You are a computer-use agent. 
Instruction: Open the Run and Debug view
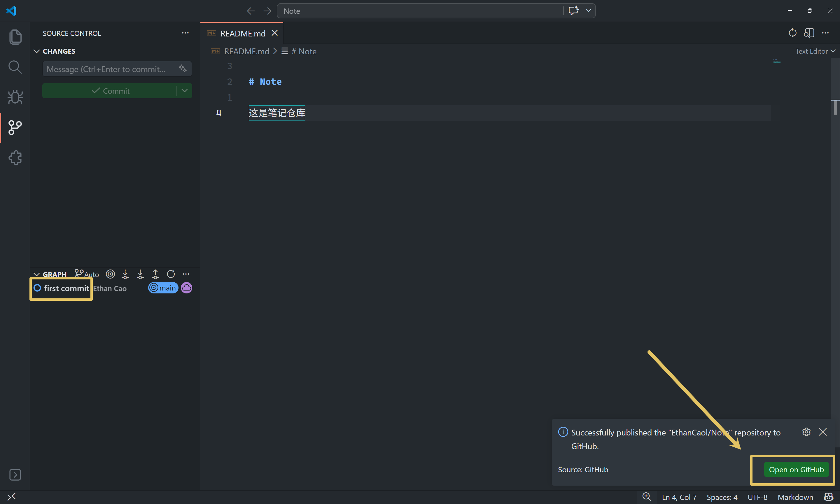pyautogui.click(x=15, y=97)
